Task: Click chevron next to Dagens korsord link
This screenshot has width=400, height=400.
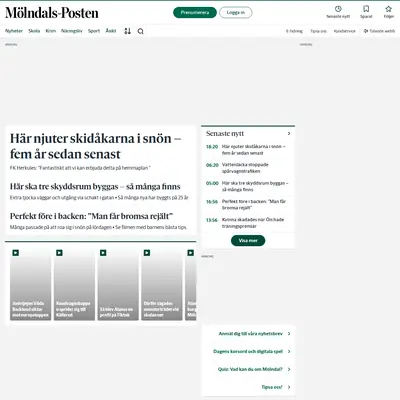Action: 289,351
